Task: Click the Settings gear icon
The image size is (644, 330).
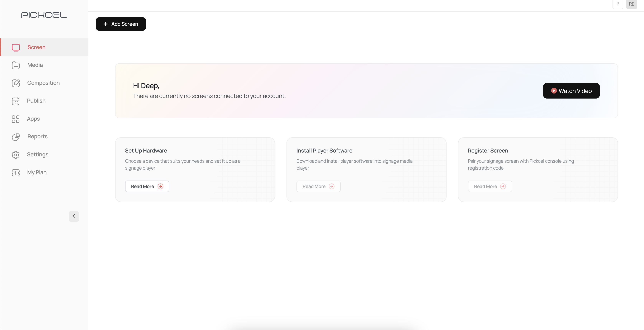Action: 16,155
